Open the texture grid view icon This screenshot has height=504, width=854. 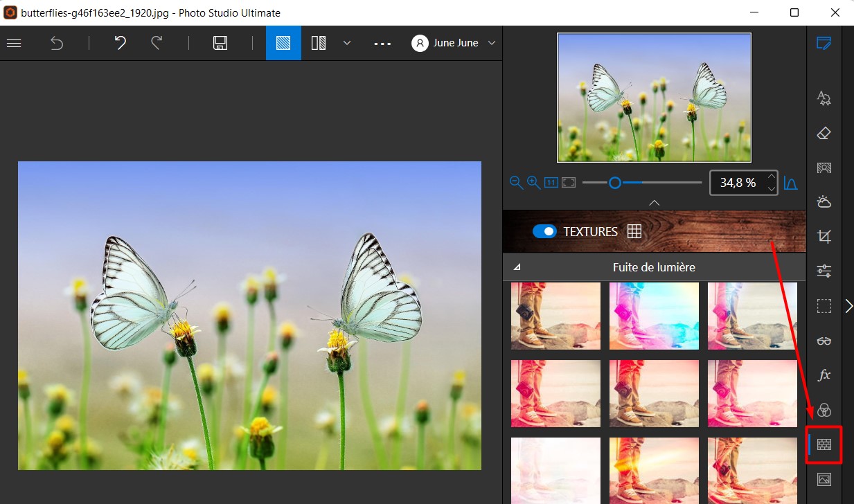(x=634, y=231)
